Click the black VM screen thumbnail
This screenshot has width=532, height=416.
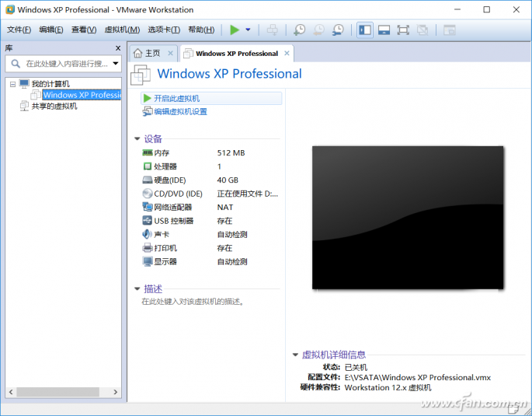point(408,218)
